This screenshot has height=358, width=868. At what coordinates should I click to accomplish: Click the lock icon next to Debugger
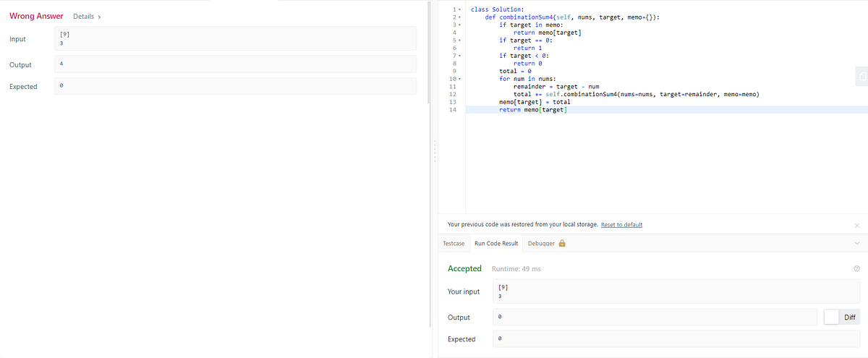coord(562,243)
